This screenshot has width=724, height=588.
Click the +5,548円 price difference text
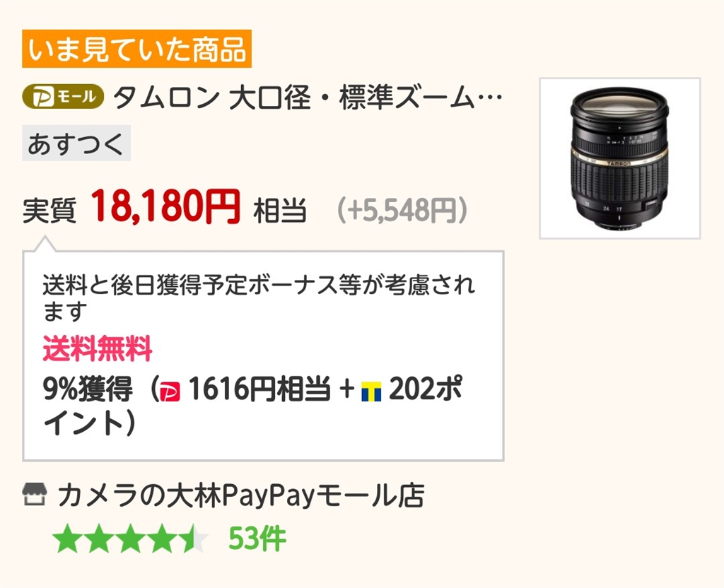[402, 210]
